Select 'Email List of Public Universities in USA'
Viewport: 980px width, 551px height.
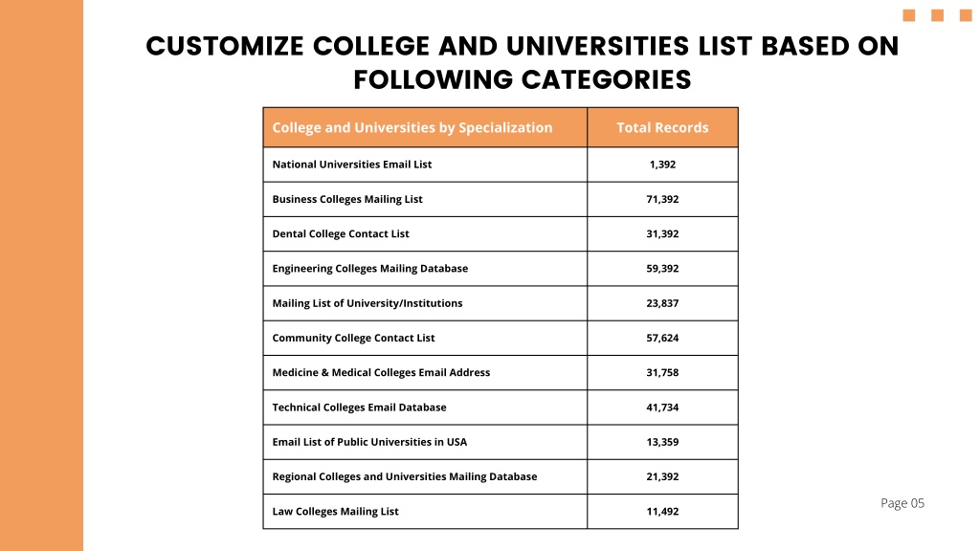point(369,442)
